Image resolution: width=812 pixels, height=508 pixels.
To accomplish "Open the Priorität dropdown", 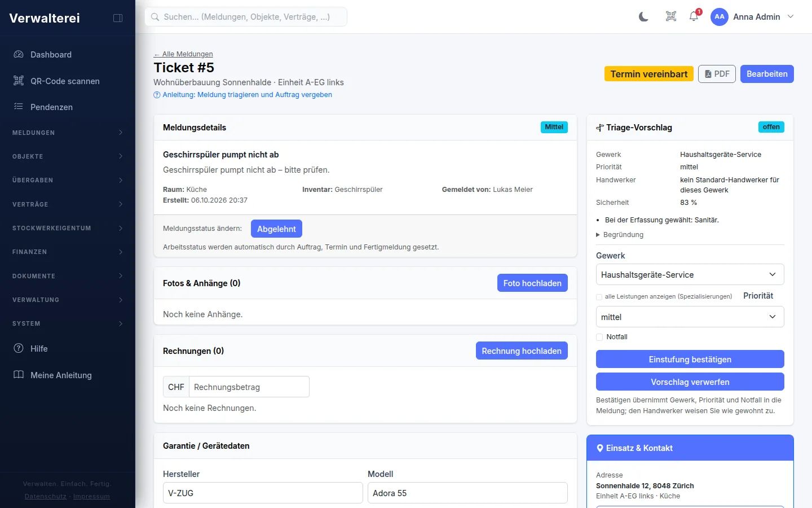I will tap(690, 317).
